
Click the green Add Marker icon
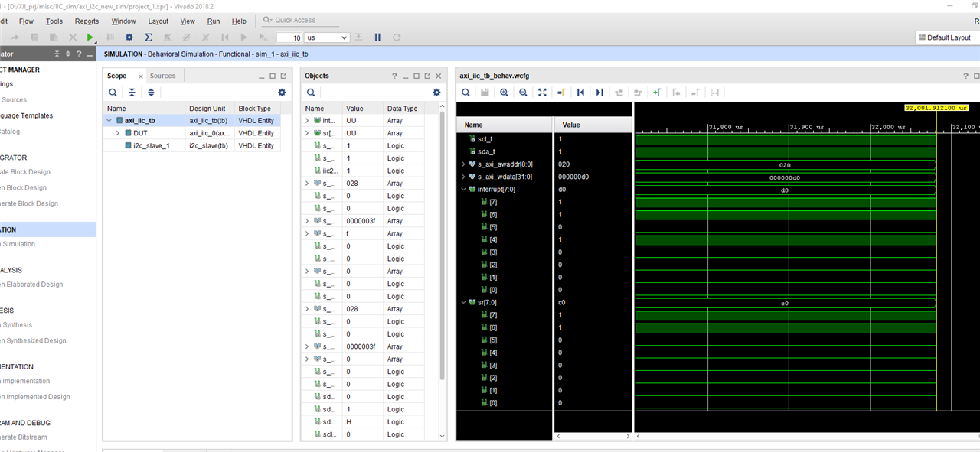tap(657, 93)
